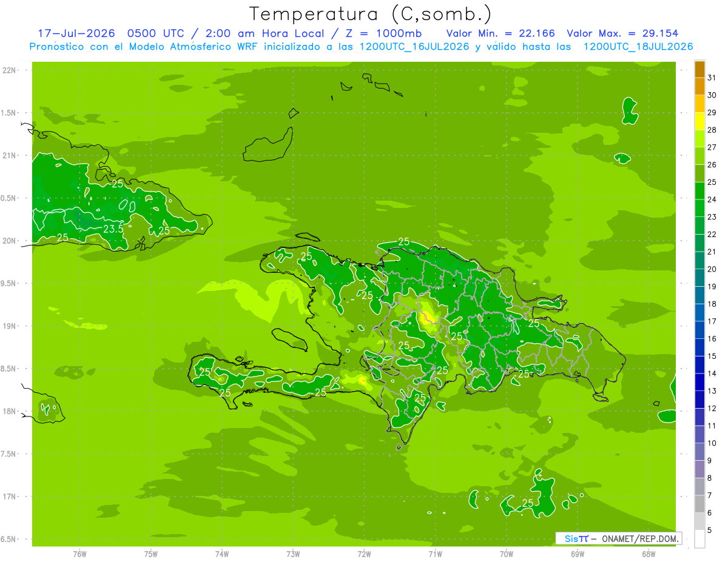Pick the lime legend band between 27 and 28
The width and height of the screenshot is (728, 562).
699,139
